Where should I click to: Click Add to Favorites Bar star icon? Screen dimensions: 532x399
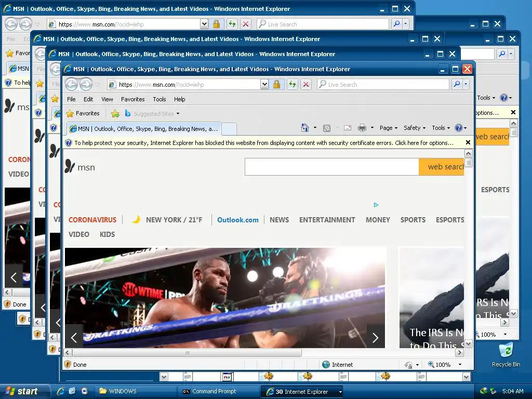115,114
